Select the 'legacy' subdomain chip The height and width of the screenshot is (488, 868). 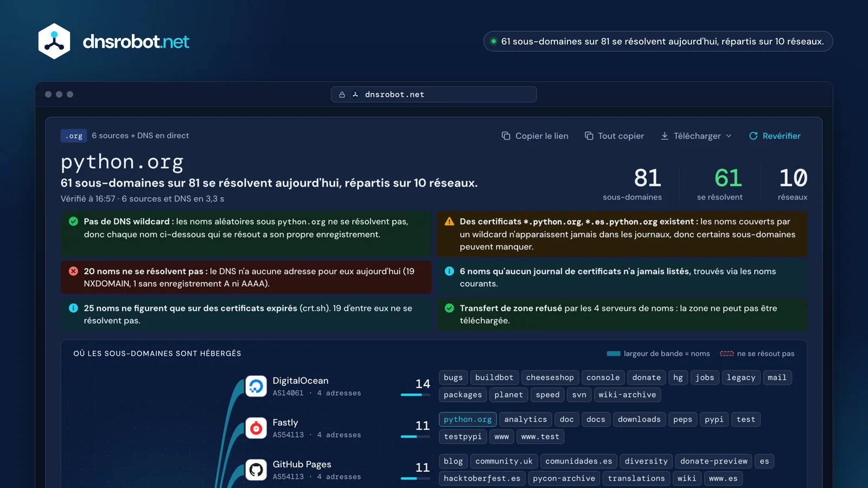(x=741, y=377)
